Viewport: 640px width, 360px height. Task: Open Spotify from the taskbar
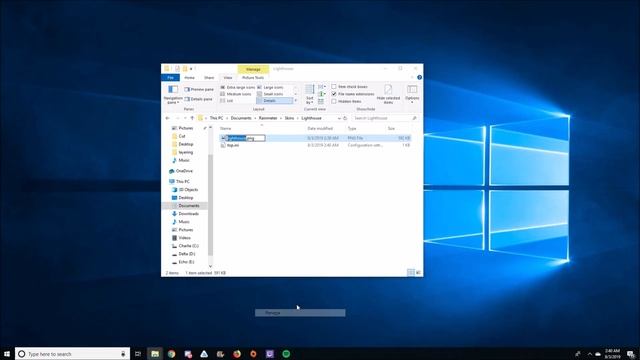click(x=286, y=354)
